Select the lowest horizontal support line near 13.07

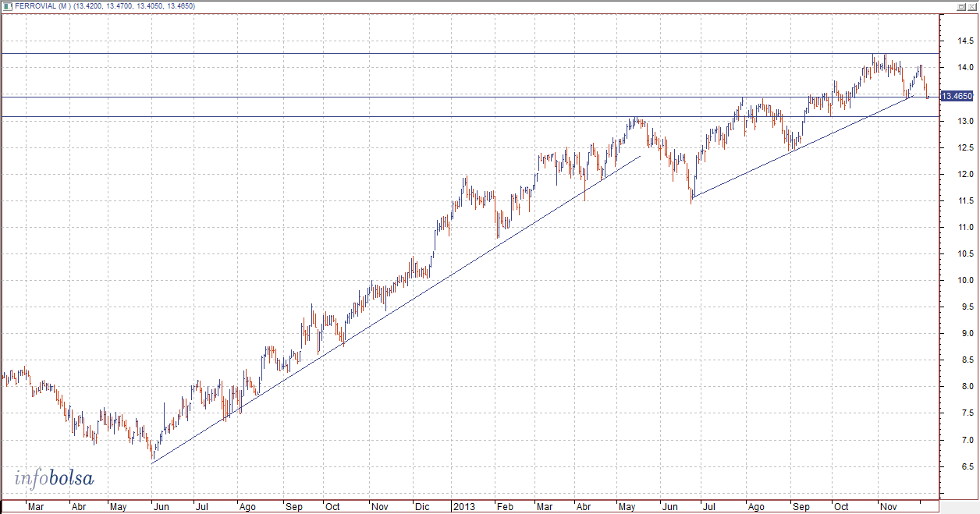(x=468, y=117)
